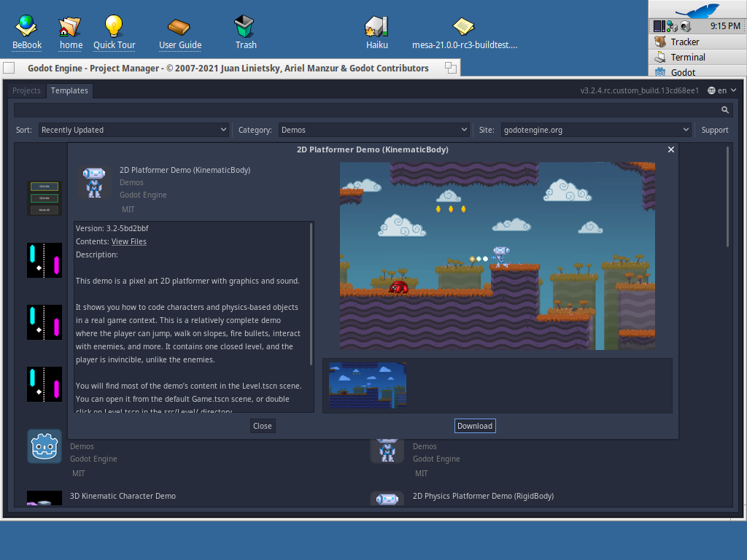
Task: Open the Haiku volume desktop icon
Action: (377, 32)
